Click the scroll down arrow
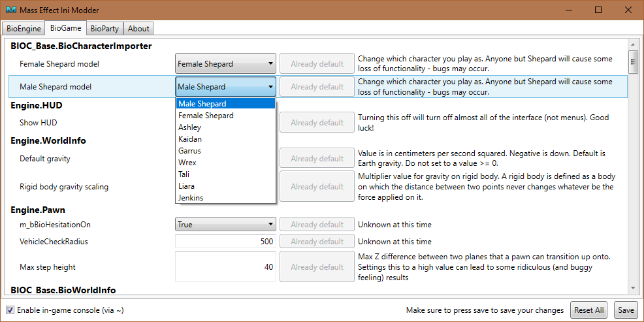Image resolution: width=644 pixels, height=322 pixels. pos(633,289)
